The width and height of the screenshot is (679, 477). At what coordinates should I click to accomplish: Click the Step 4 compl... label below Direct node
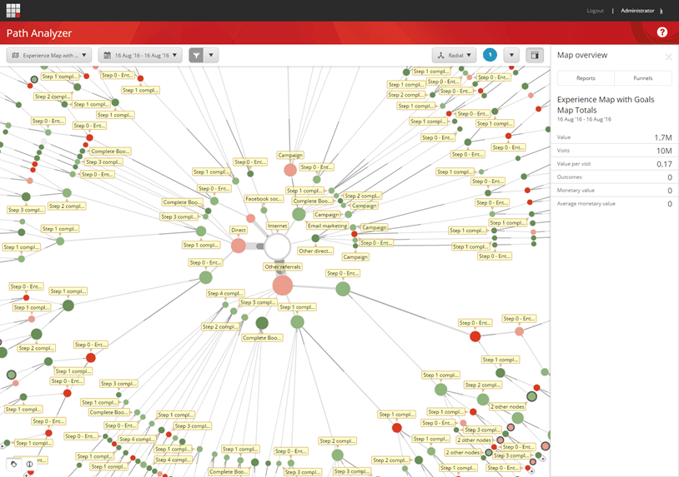pyautogui.click(x=226, y=293)
